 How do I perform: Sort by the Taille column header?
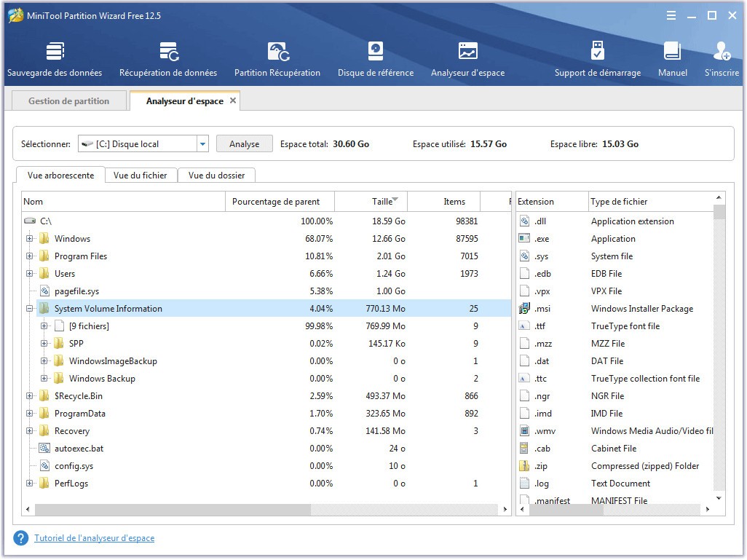(x=371, y=202)
